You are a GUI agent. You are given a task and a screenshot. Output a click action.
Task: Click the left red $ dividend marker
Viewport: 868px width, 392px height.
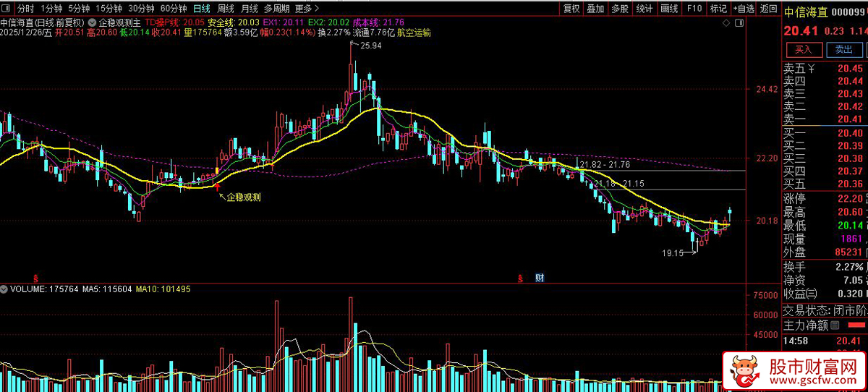36,278
